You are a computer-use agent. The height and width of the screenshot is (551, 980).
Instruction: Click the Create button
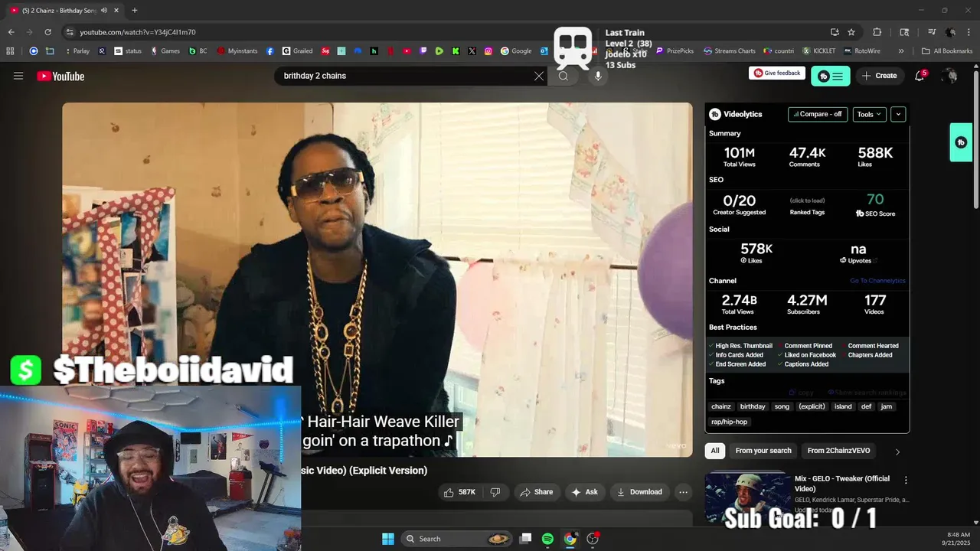pos(879,76)
